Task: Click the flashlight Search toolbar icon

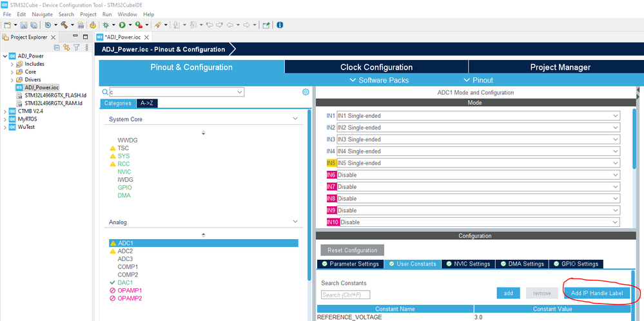Action: [x=157, y=25]
